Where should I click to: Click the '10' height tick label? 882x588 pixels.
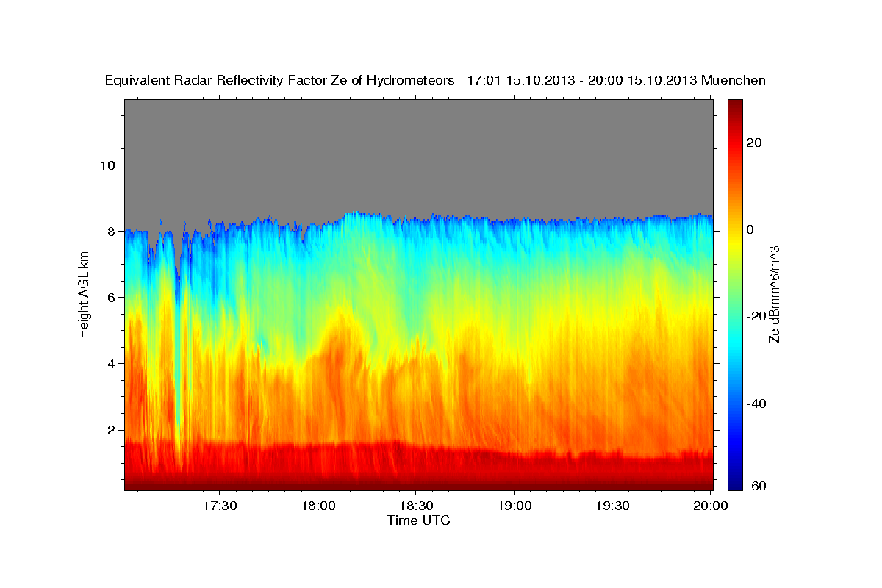pos(109,165)
